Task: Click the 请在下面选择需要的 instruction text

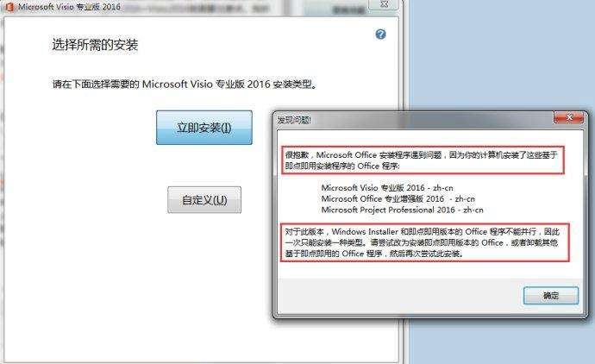Action: pos(185,84)
